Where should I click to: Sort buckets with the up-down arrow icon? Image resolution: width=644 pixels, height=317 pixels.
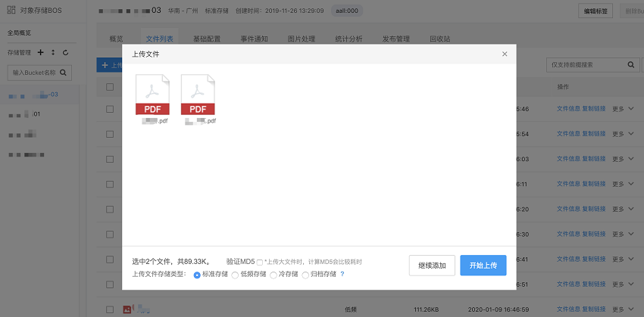click(x=53, y=52)
